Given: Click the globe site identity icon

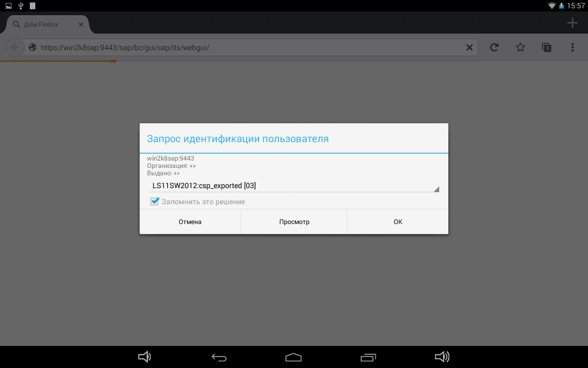Looking at the screenshot, I should click(32, 47).
